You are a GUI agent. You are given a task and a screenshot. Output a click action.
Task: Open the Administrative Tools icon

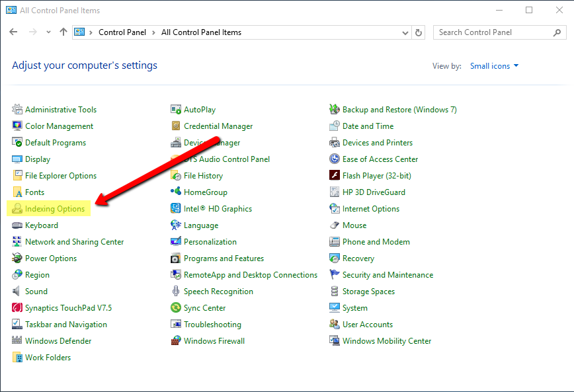point(17,109)
